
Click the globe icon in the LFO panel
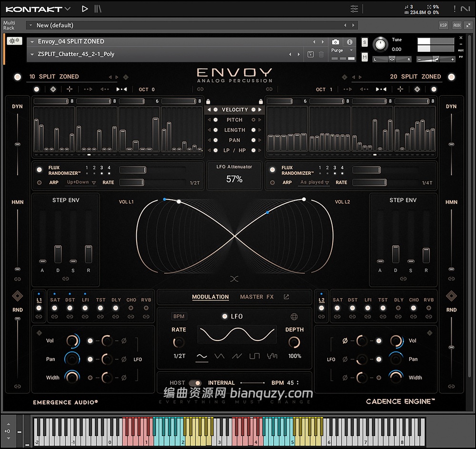[x=294, y=317]
